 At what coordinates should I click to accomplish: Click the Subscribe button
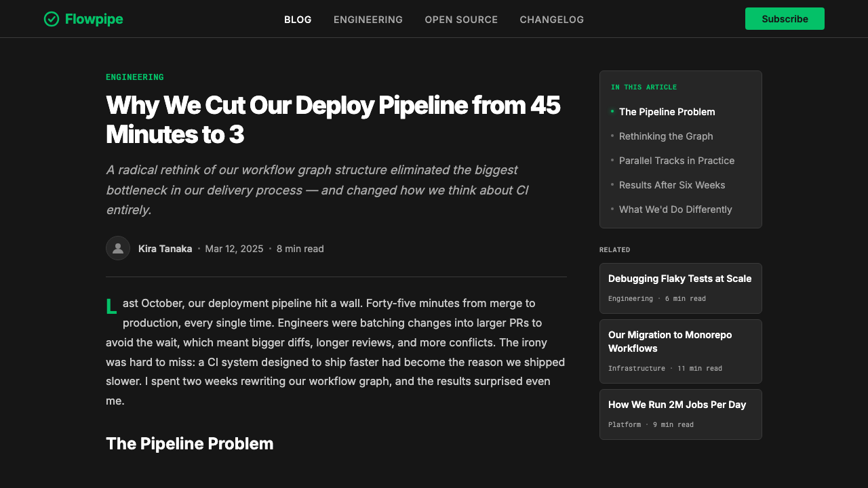pyautogui.click(x=785, y=19)
